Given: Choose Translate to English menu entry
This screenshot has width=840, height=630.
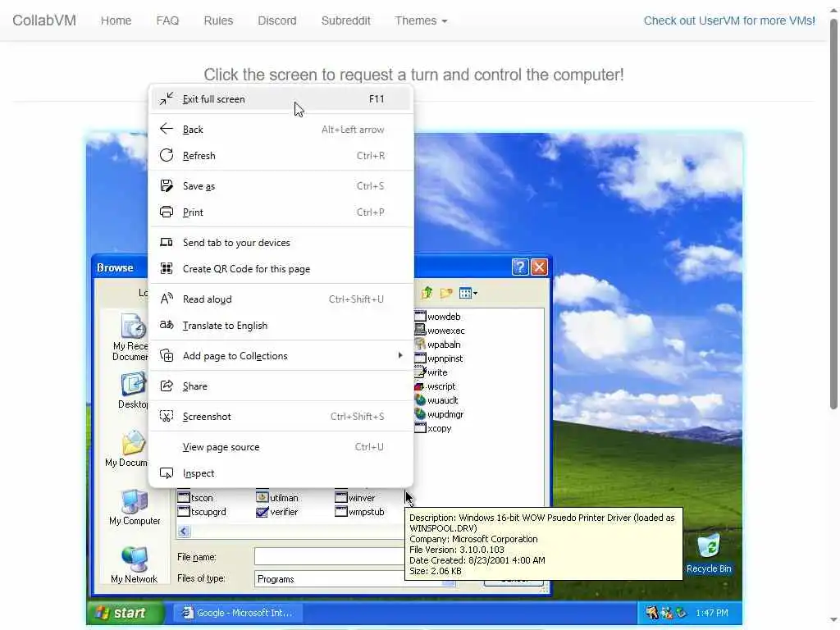Looking at the screenshot, I should [x=281, y=325].
